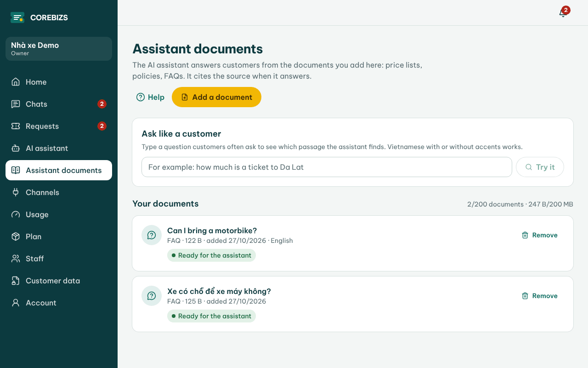This screenshot has height=368, width=588.
Task: Open Usage in sidebar
Action: click(59, 214)
